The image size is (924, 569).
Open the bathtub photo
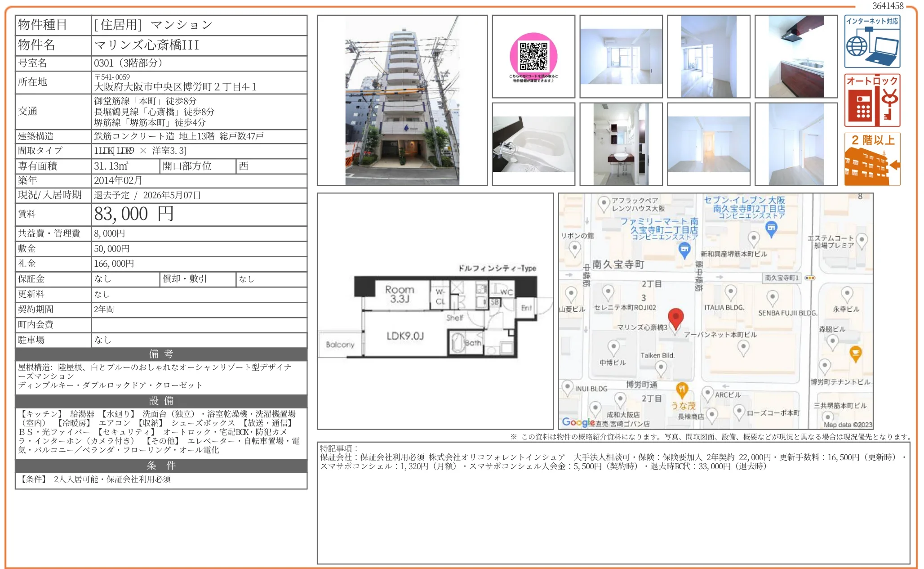533,144
